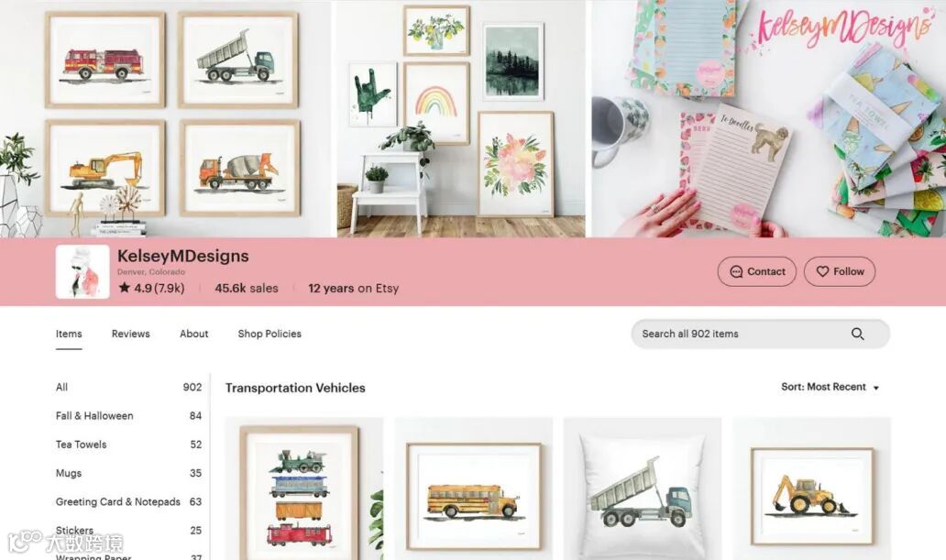Image resolution: width=946 pixels, height=560 pixels.
Task: Select the Fall & Halloween category
Action: [128, 416]
